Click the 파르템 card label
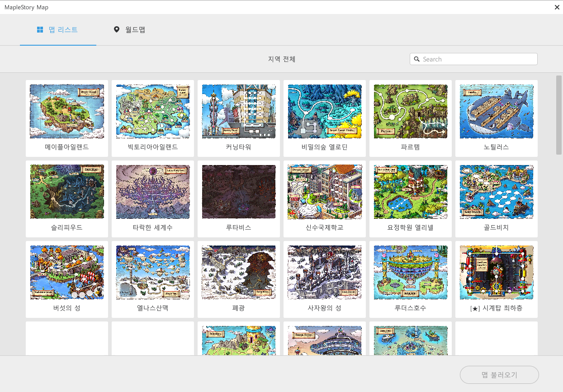 pyautogui.click(x=411, y=147)
